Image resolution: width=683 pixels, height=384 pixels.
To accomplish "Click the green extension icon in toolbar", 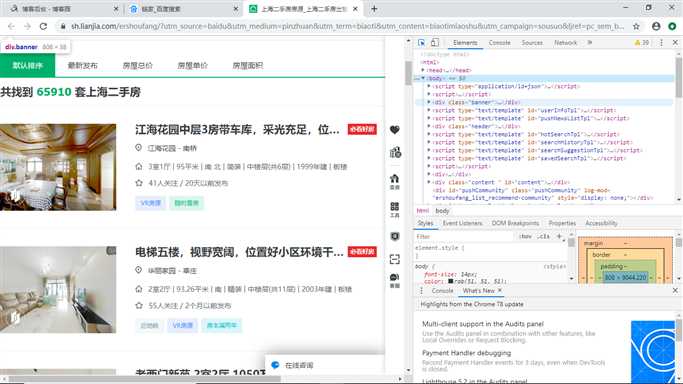I will click(672, 26).
